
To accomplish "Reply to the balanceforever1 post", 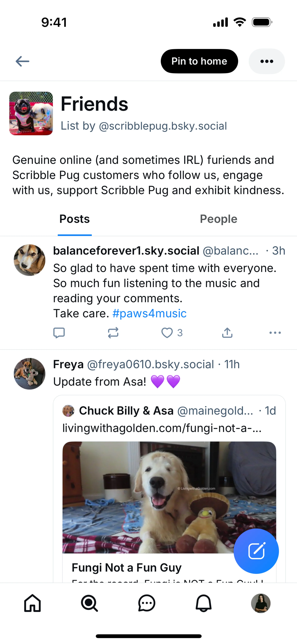I will click(59, 333).
